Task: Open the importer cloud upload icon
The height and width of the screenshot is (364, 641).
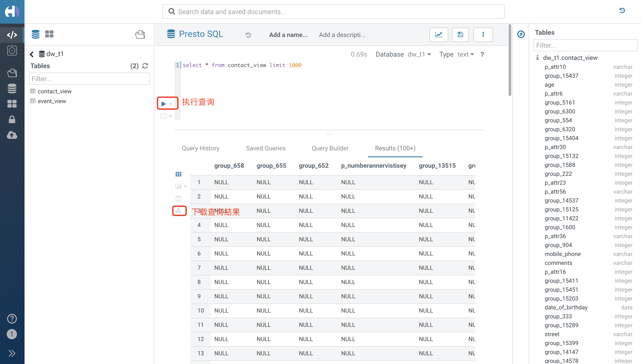Action: 12,135
